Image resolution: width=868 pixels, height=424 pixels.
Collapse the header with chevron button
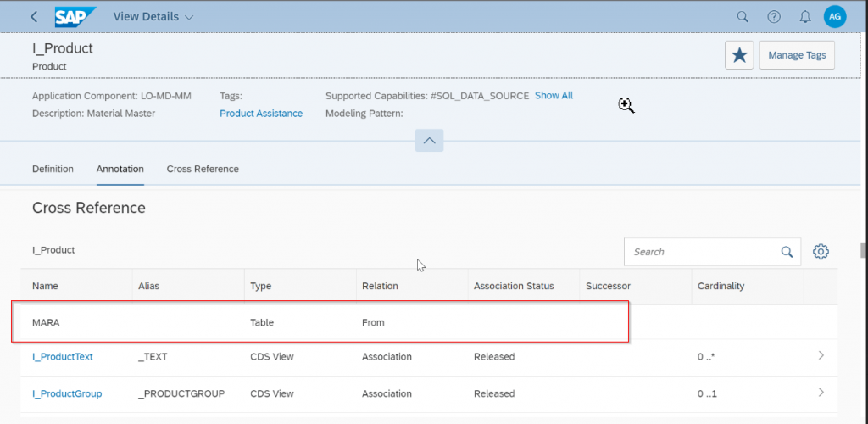pyautogui.click(x=429, y=141)
